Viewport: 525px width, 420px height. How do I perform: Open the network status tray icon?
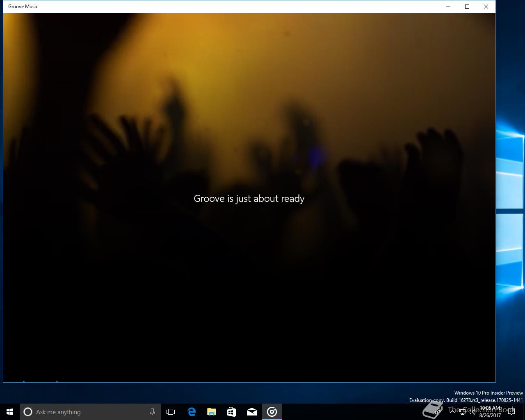463,412
